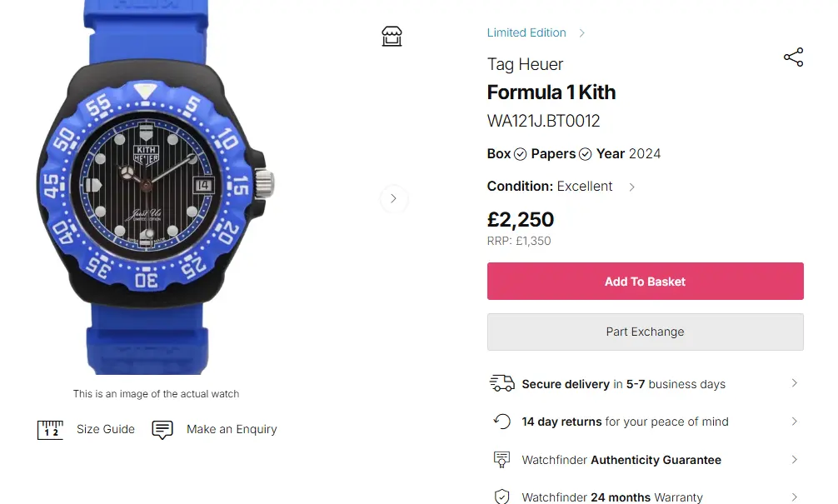Open the Size Guide link
The image size is (838, 504).
click(106, 429)
